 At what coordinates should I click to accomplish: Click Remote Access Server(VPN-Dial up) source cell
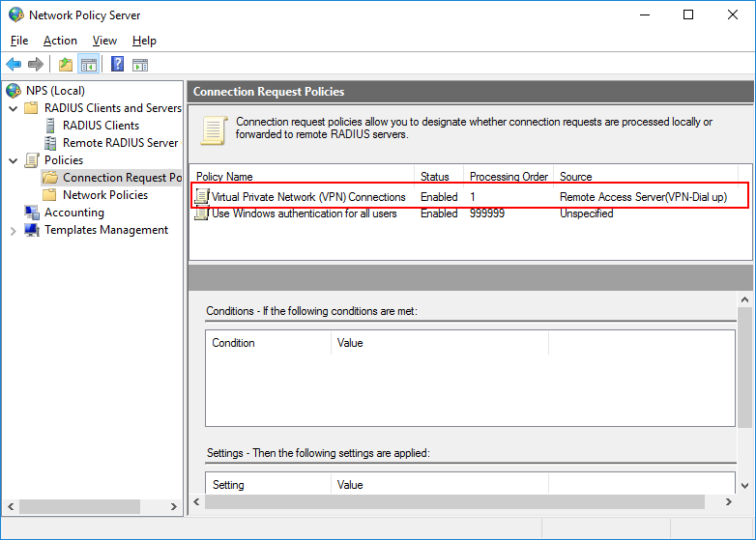tap(643, 196)
